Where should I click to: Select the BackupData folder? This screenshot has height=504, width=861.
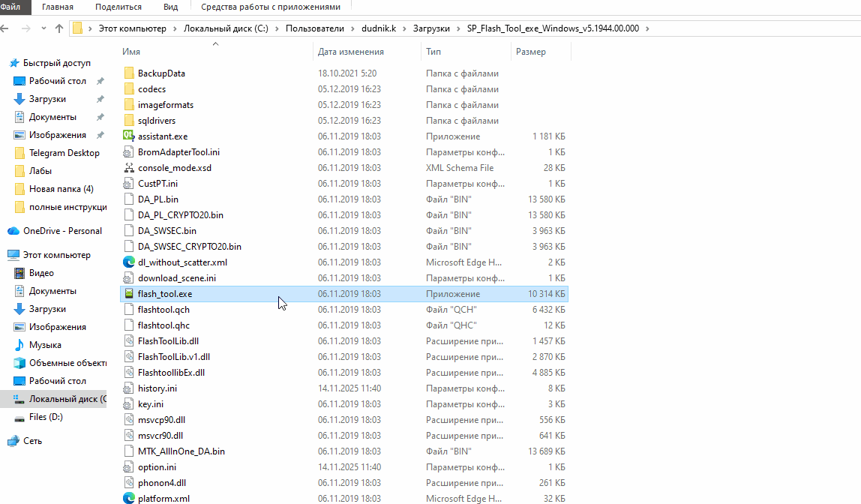pos(161,73)
